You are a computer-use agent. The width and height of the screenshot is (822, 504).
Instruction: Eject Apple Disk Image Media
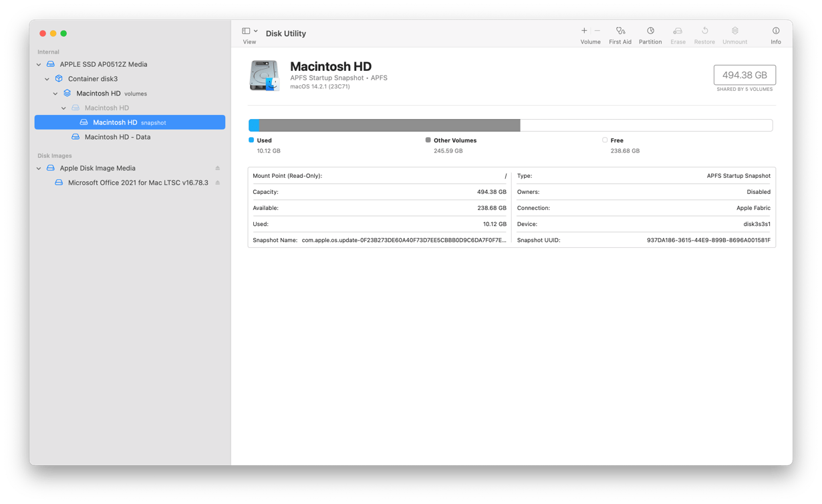[217, 168]
